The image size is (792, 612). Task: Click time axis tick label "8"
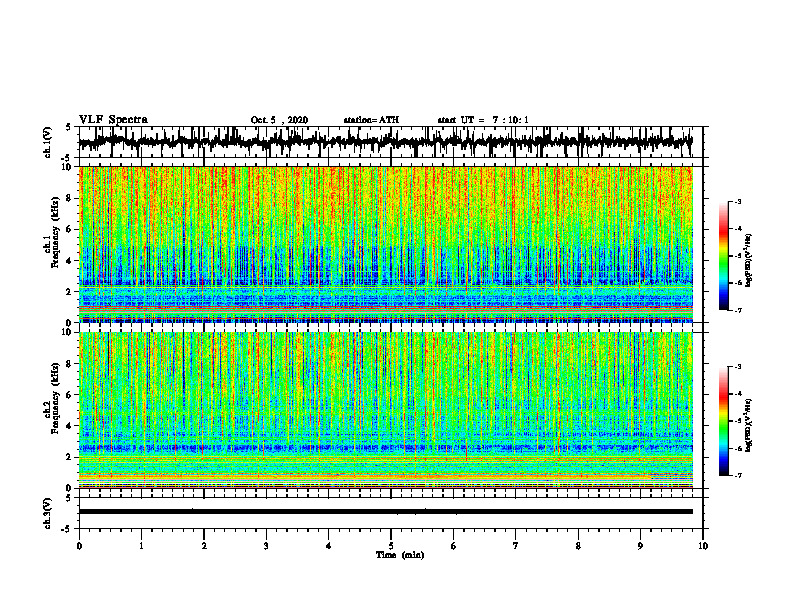578,546
